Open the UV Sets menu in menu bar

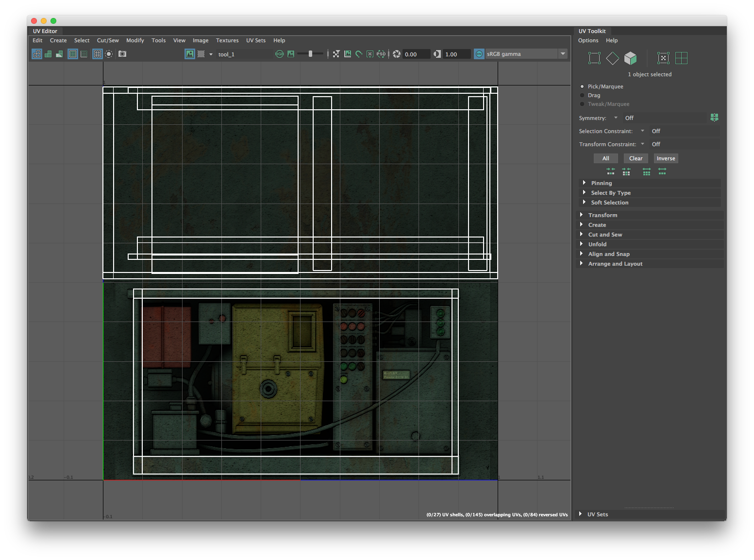click(256, 40)
